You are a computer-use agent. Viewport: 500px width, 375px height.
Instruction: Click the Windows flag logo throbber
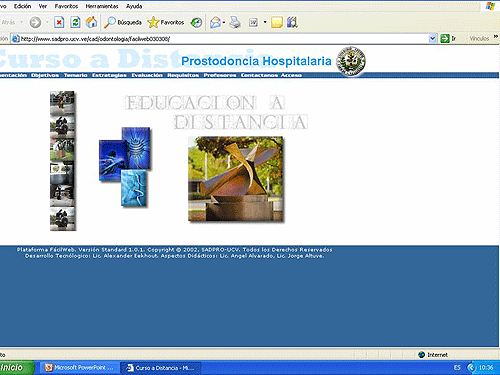point(490,6)
